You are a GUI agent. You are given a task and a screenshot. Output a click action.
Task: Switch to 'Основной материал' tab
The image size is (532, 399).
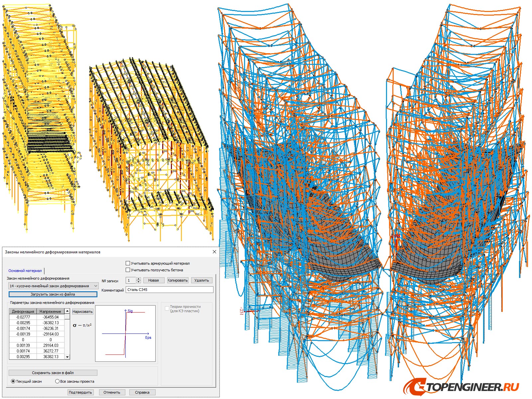point(25,271)
